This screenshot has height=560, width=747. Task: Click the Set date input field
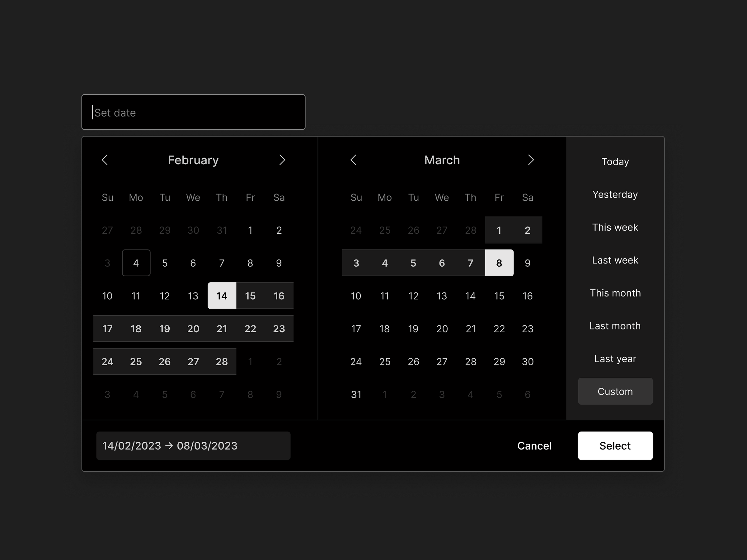[x=194, y=112]
